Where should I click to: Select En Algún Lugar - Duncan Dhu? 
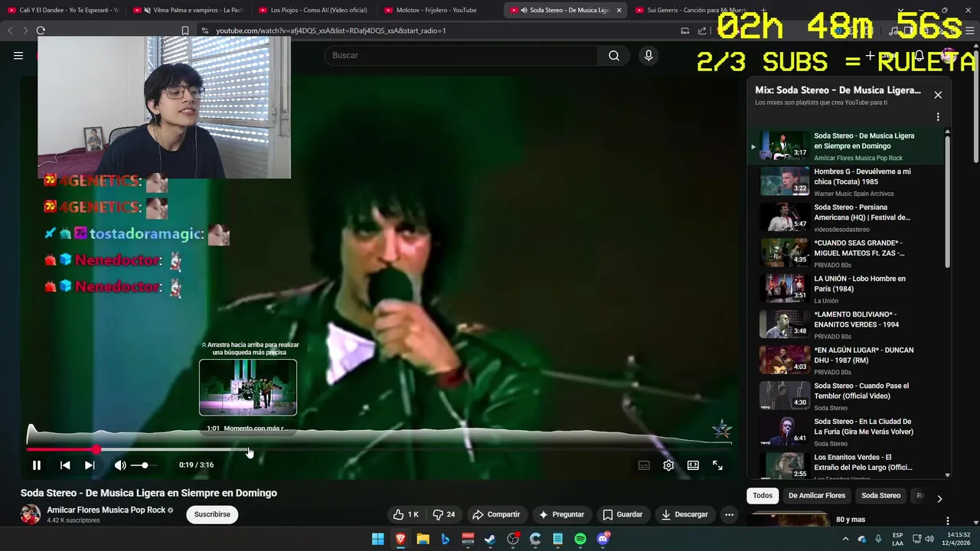click(x=846, y=360)
